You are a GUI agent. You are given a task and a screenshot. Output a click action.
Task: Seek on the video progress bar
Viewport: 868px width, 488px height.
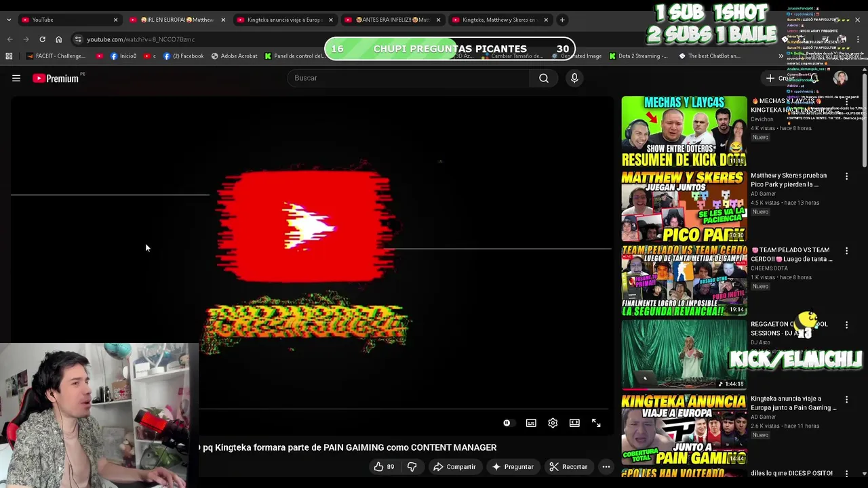(406, 409)
